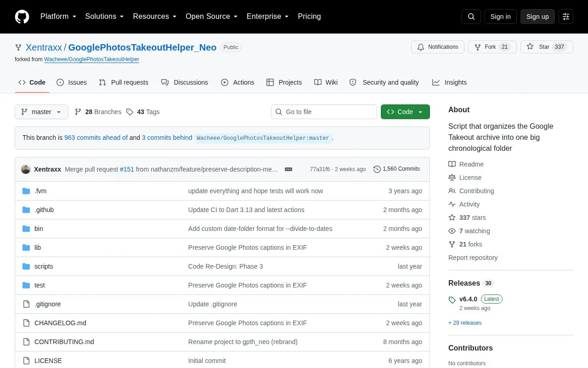Click the Fork button

point(492,47)
